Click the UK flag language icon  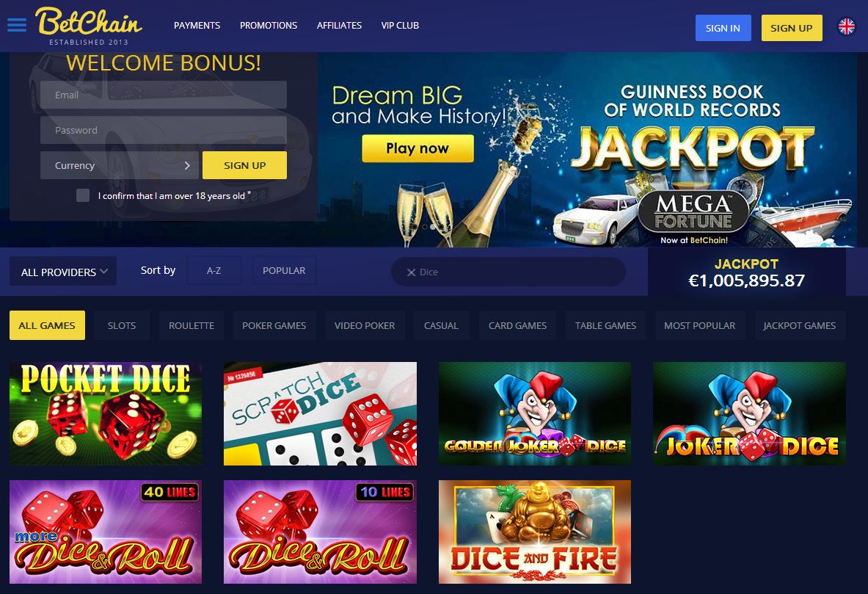(846, 26)
